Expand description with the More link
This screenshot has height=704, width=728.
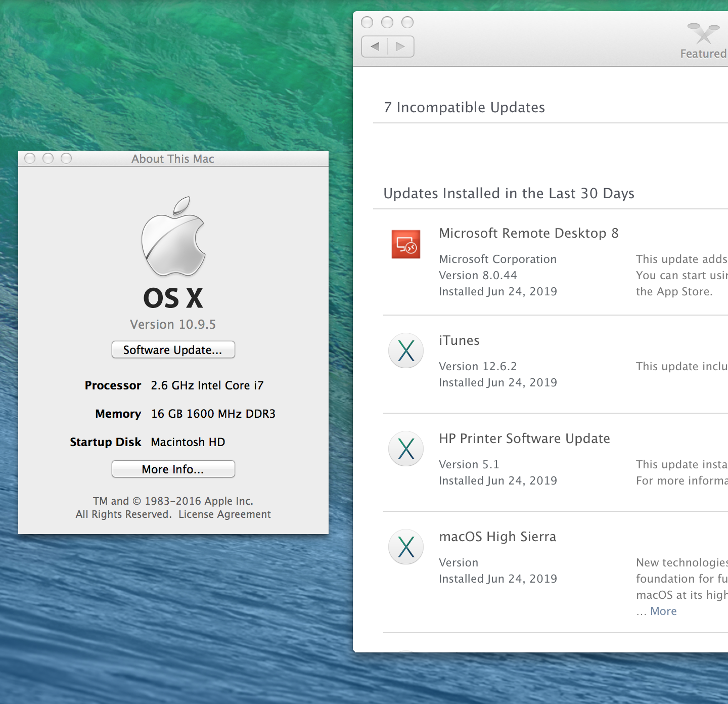[663, 611]
